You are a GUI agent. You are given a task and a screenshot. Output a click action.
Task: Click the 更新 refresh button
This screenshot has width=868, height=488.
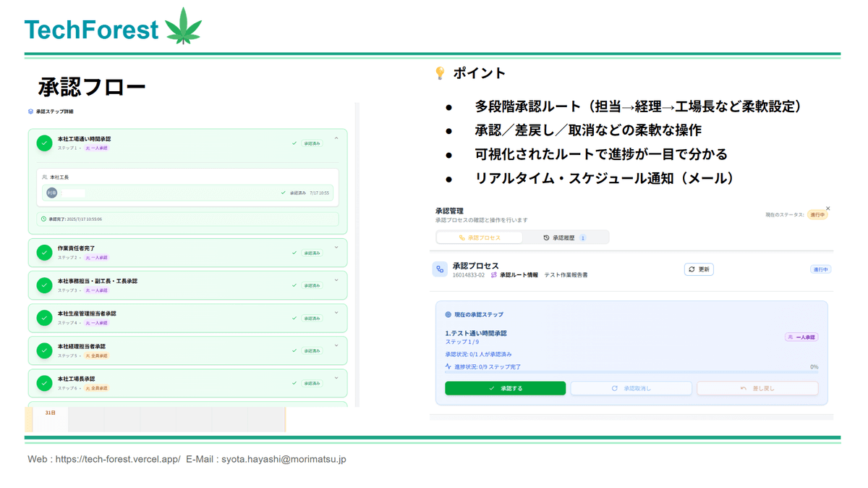[699, 269]
